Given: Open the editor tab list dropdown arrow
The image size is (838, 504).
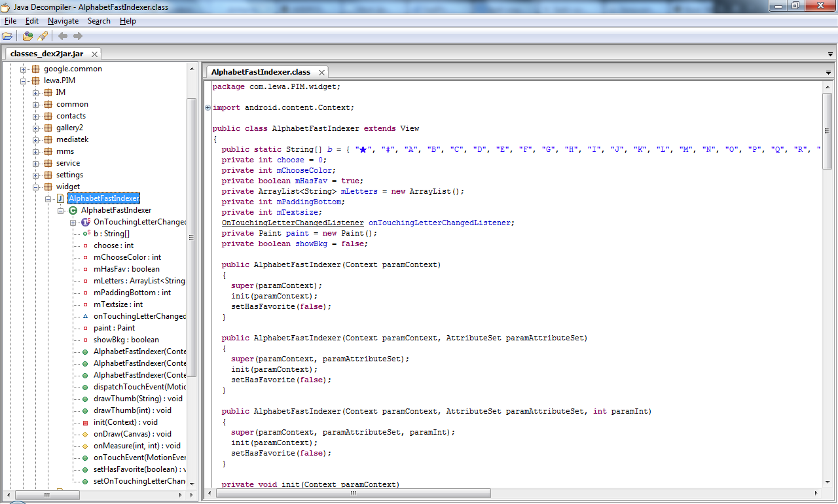Looking at the screenshot, I should tap(828, 72).
